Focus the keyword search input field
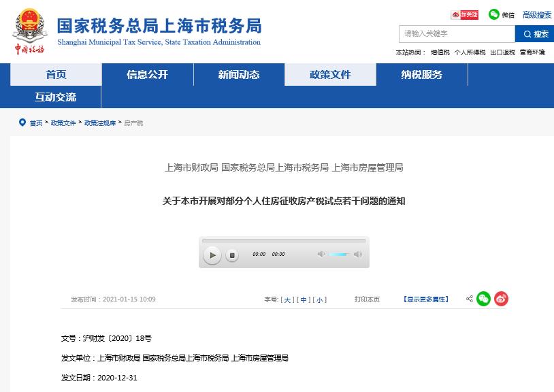Viewport: 554px width, 392px height. pos(457,33)
